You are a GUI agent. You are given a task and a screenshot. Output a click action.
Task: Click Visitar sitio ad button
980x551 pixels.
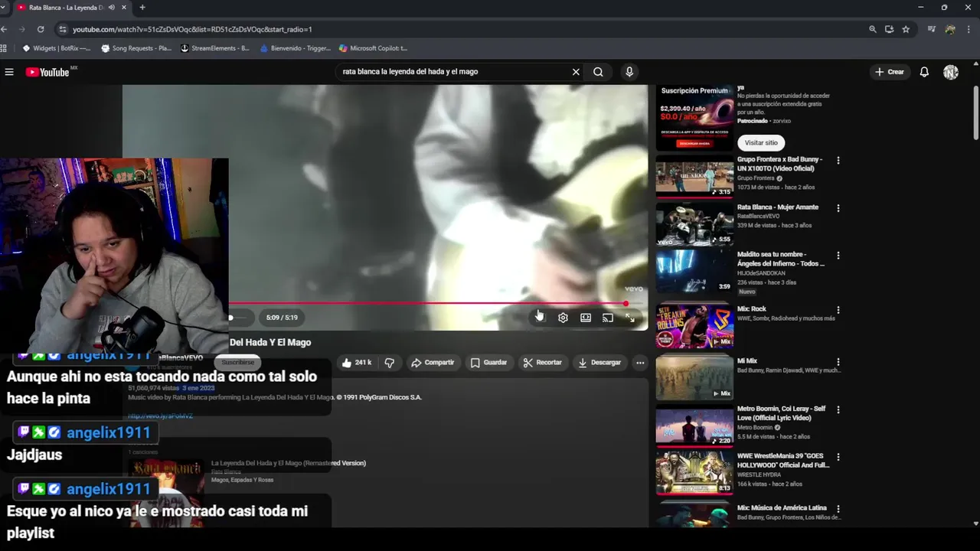tap(761, 143)
